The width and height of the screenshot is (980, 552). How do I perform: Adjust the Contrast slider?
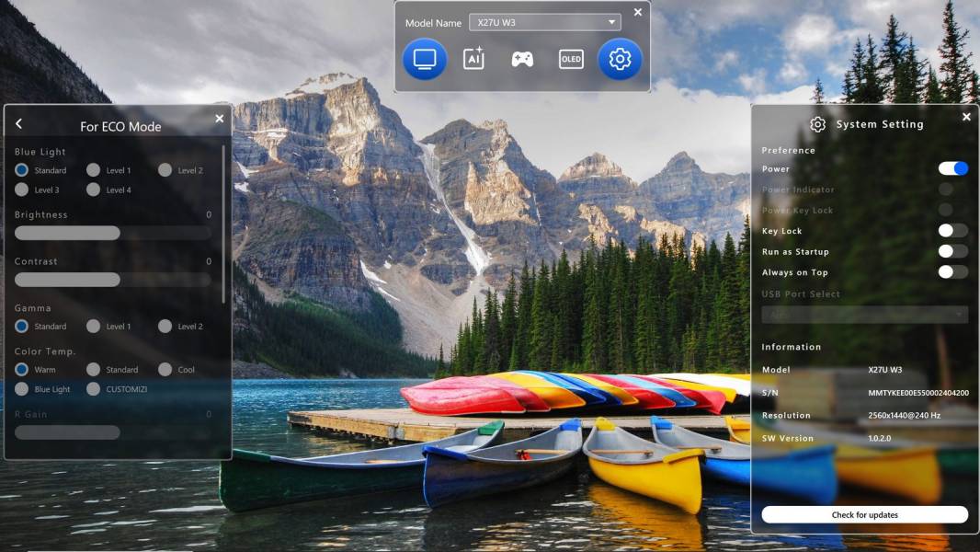(x=113, y=280)
